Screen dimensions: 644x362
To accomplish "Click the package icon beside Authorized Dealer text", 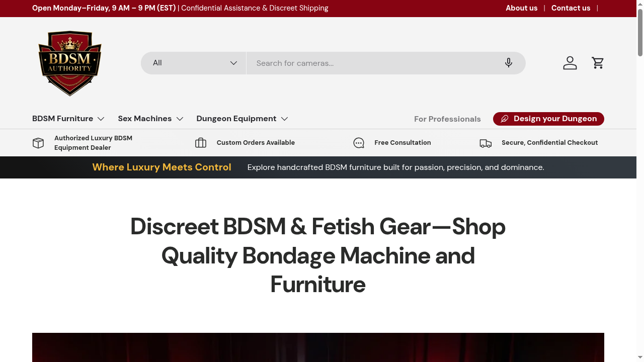I will coord(38,143).
